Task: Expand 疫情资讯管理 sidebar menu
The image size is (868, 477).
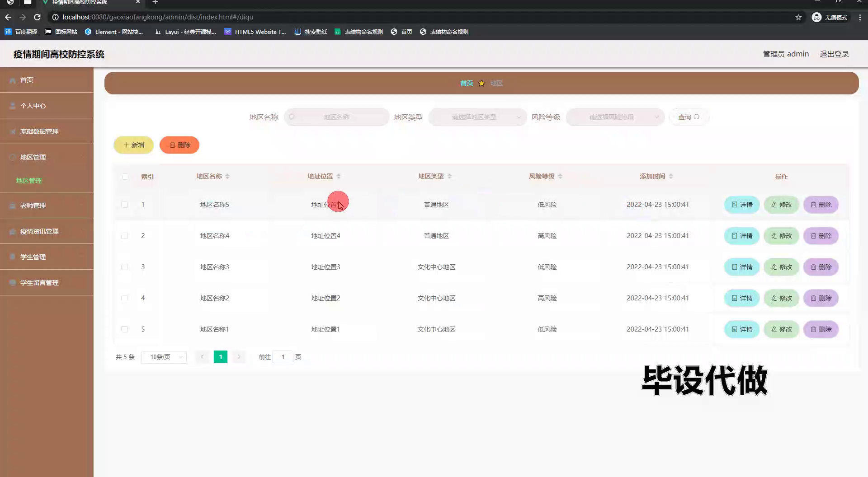Action: 47,231
